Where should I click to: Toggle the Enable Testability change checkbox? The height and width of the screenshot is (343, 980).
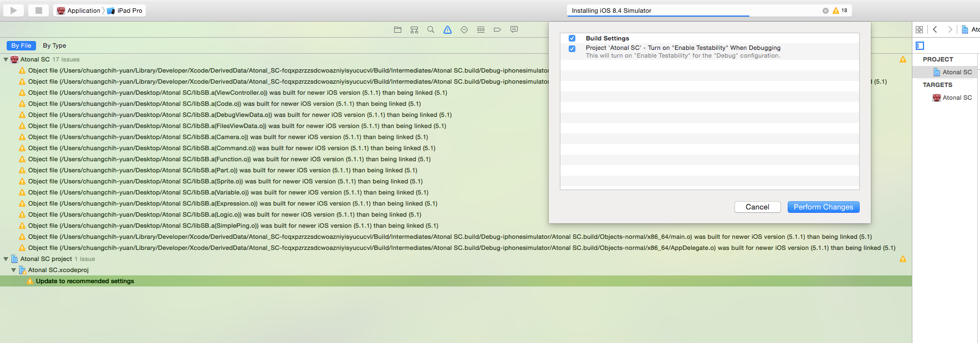tap(572, 48)
